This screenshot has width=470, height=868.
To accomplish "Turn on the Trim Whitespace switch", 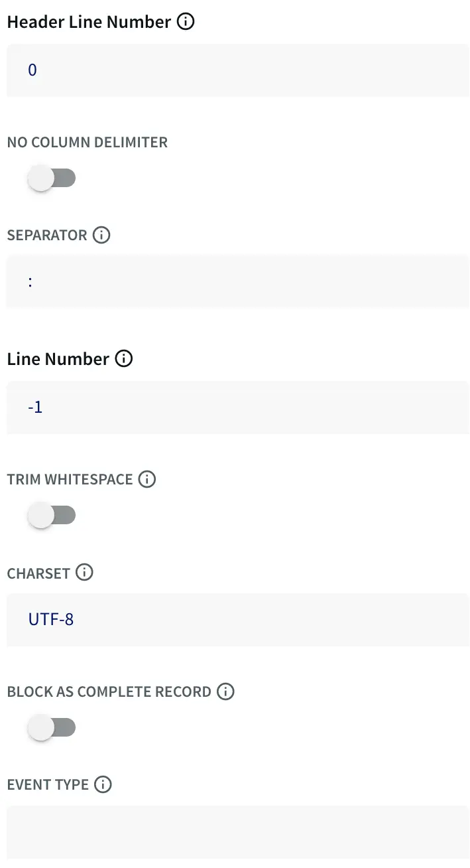I will tap(52, 516).
